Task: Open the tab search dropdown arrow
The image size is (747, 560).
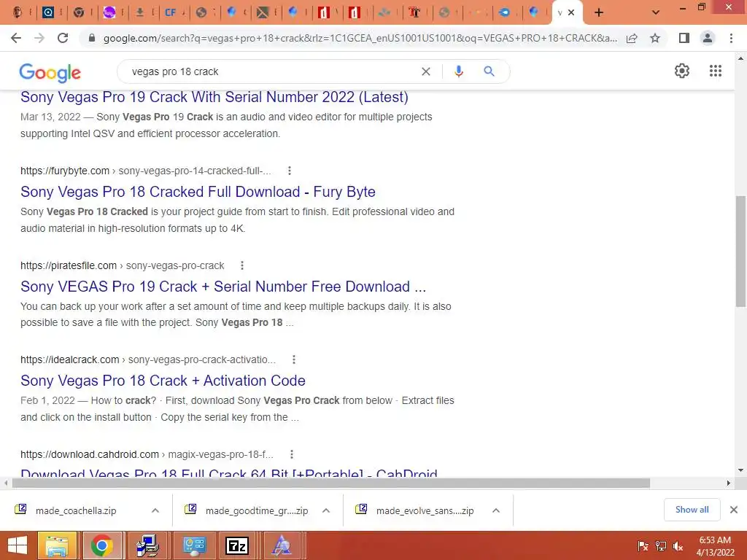Action: 656,13
